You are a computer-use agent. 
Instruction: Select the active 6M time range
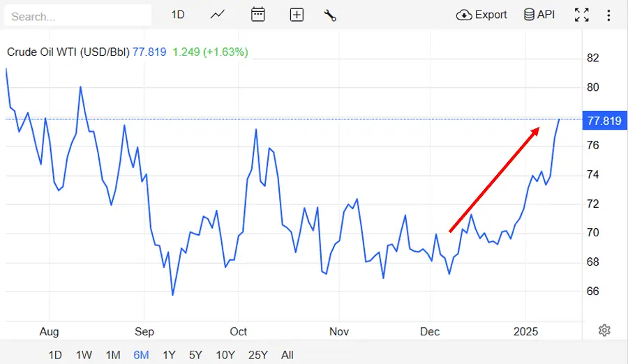141,355
